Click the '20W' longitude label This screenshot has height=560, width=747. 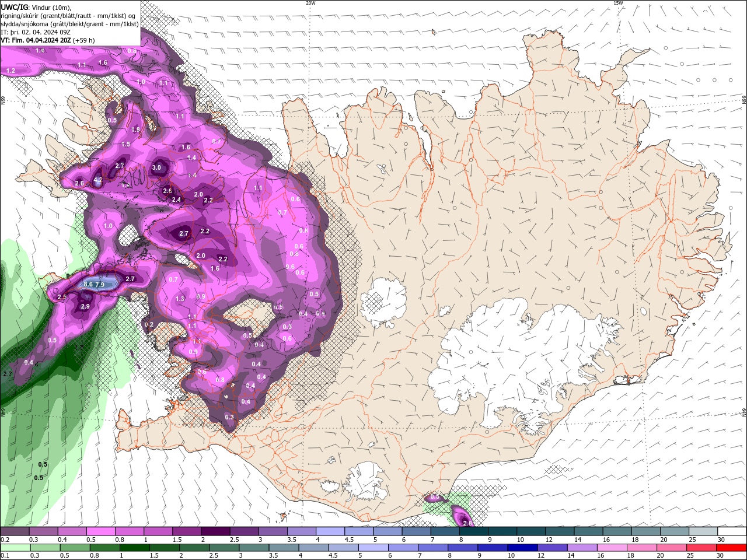(310, 3)
